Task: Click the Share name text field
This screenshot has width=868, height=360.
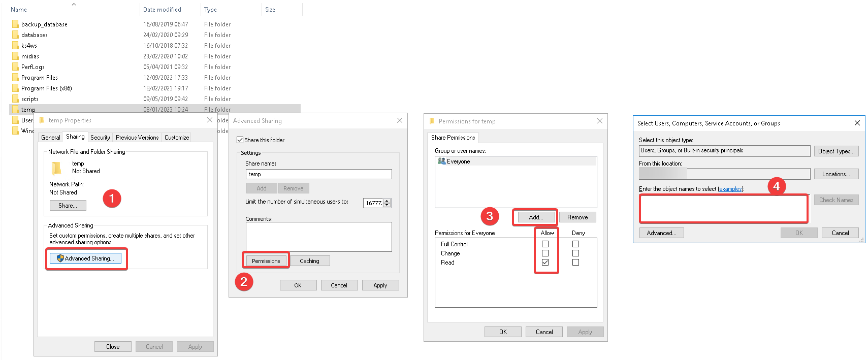Action: 318,174
